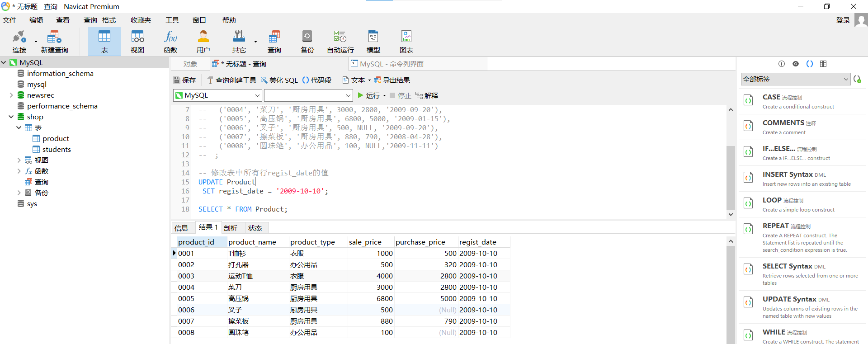Click the result grid scroll up arrow

(731, 241)
